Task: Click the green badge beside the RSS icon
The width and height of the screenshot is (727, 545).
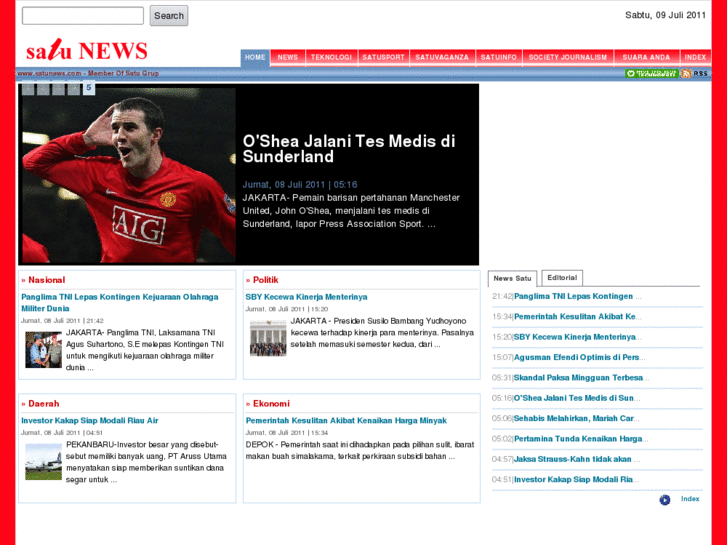Action: pyautogui.click(x=651, y=73)
